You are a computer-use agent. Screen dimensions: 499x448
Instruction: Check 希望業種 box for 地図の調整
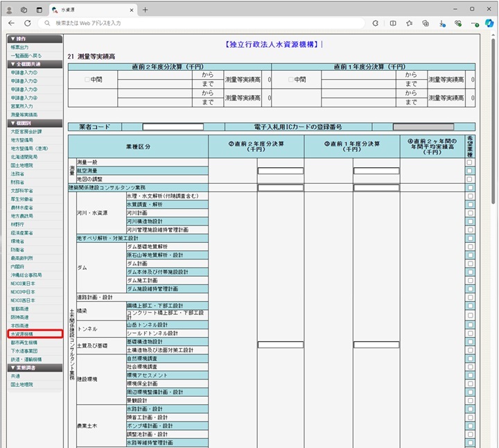[469, 179]
